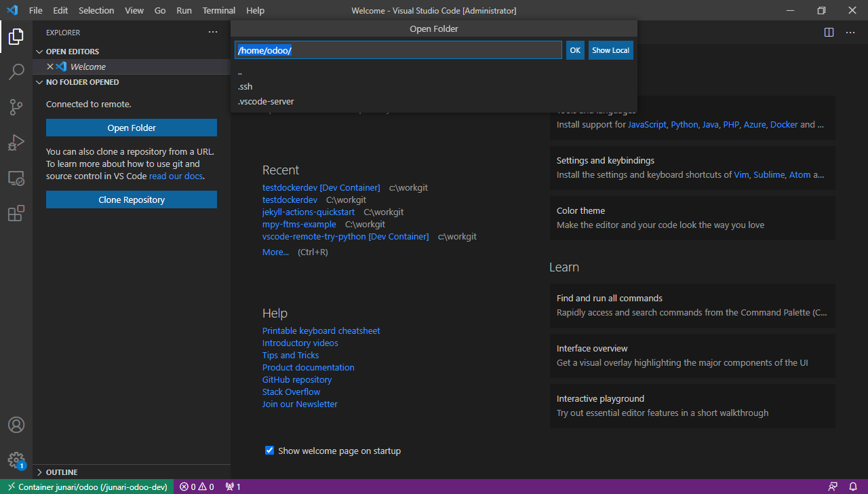Open the Color theme card
The image size is (868, 494).
click(x=692, y=218)
